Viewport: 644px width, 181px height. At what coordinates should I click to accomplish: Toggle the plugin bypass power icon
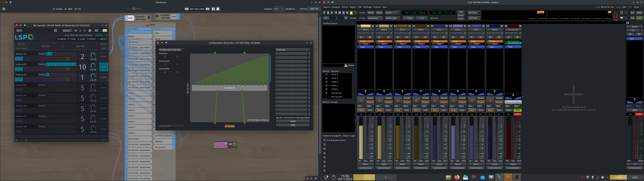90,31
